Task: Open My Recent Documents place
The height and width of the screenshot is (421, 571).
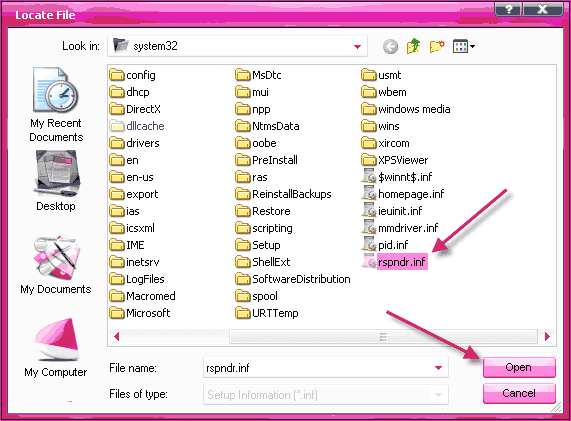Action: pos(56,105)
